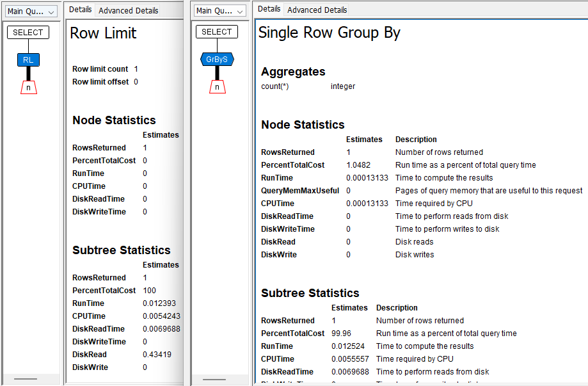The image size is (588, 386).
Task: Switch to Advanced Details tab for Group By
Action: pyautogui.click(x=317, y=10)
